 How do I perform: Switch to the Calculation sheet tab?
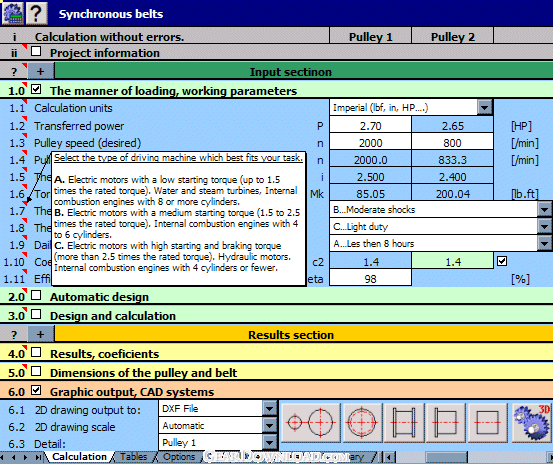[79, 457]
